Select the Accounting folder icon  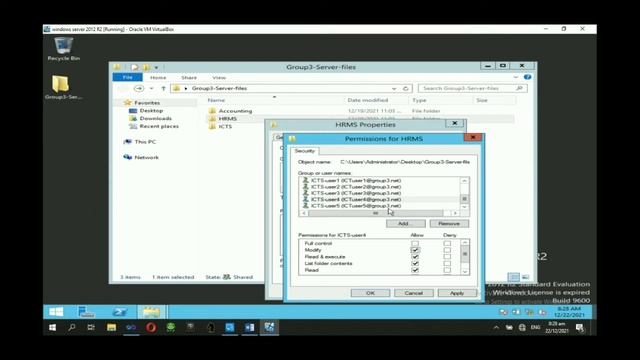click(212, 111)
